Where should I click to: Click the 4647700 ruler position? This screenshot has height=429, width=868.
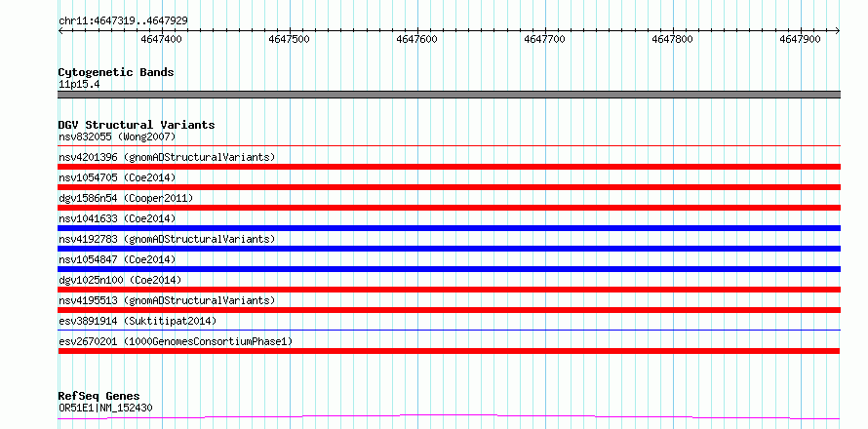click(x=545, y=39)
